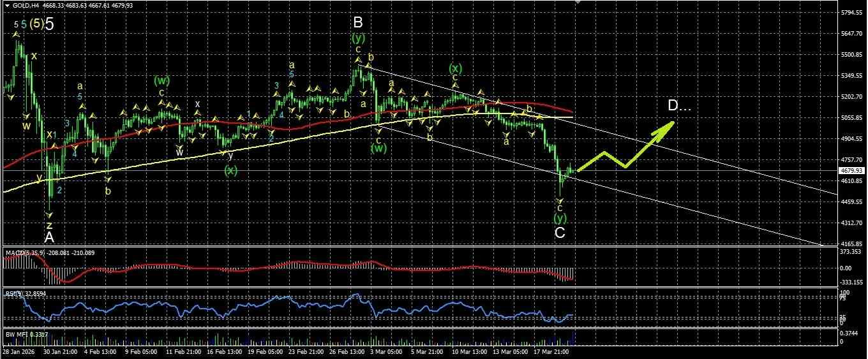Click the projected D... wave label
The image size is (868, 359).
point(679,105)
